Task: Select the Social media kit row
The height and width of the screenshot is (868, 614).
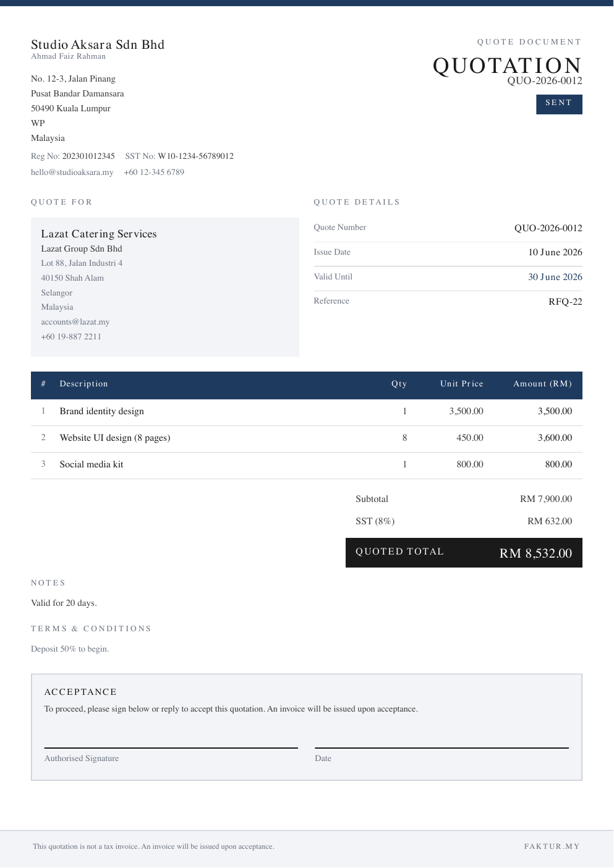Action: click(307, 465)
